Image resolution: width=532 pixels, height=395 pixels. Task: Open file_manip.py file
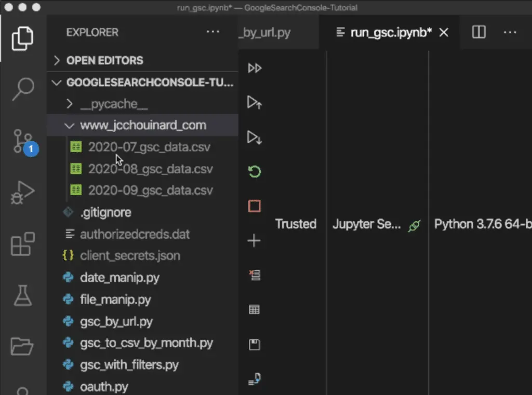click(x=142, y=299)
